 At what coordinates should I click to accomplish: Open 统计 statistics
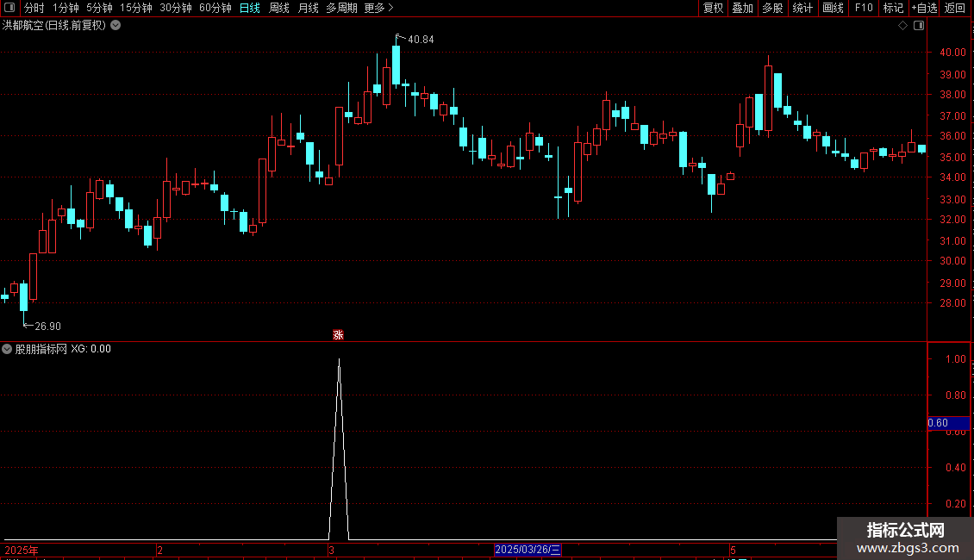(x=802, y=8)
